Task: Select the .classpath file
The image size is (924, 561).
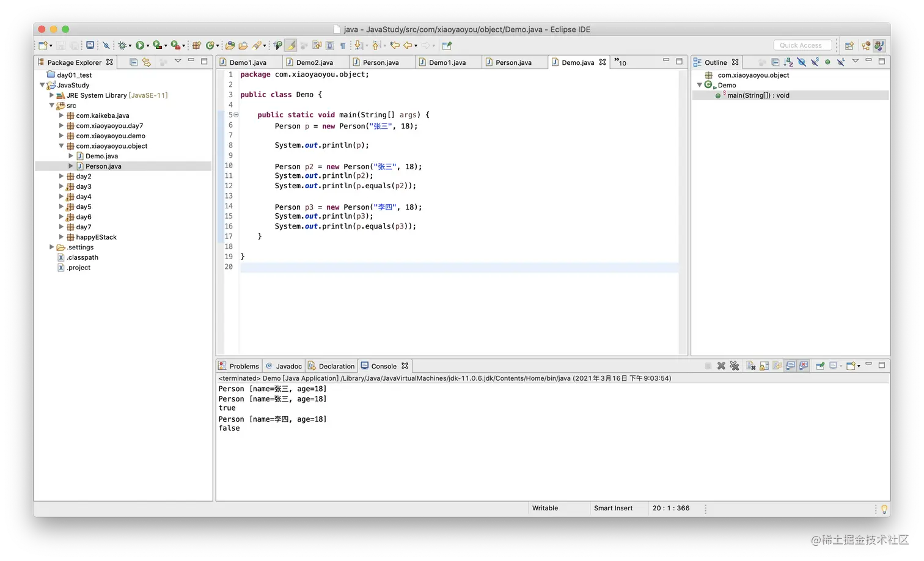Action: [x=82, y=257]
